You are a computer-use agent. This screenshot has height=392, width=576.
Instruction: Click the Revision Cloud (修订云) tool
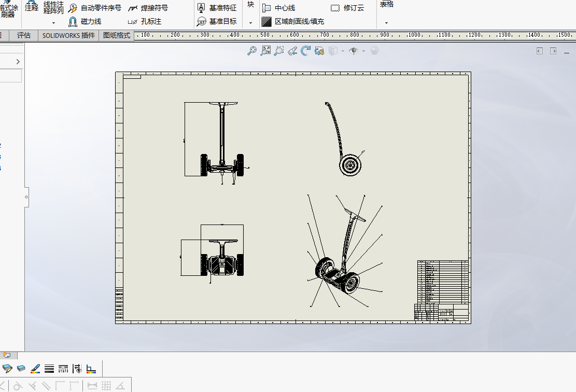pos(347,8)
